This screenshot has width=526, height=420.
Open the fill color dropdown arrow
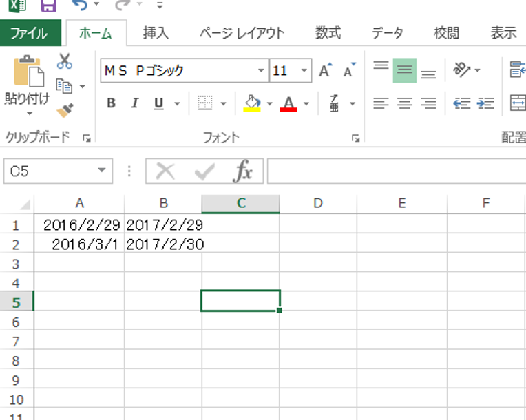point(269,104)
